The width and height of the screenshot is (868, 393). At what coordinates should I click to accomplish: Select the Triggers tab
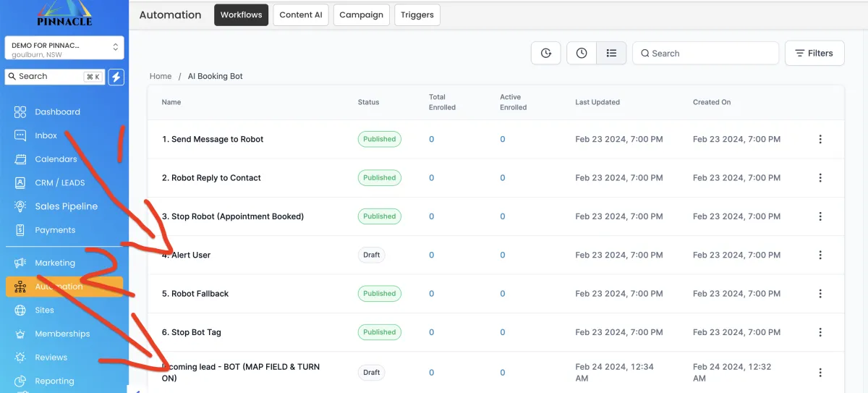tap(417, 15)
